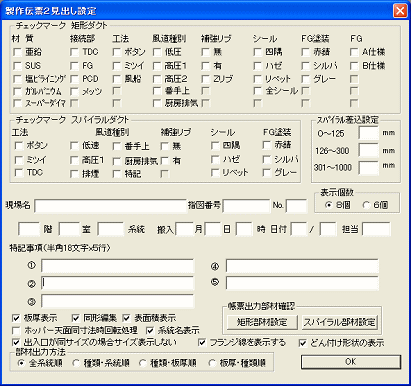
Task: Select the 6個 display count radio
Action: (366, 205)
